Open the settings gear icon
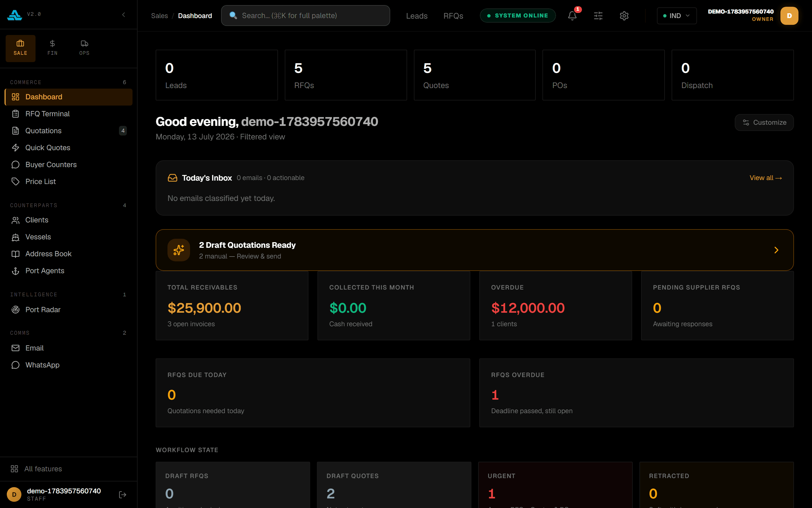 click(624, 16)
